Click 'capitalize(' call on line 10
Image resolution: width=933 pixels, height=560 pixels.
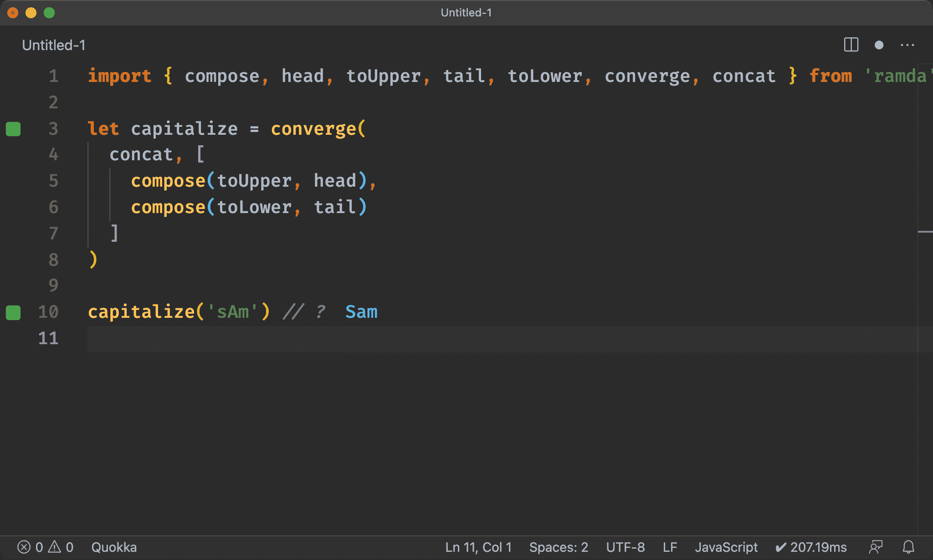coord(146,312)
